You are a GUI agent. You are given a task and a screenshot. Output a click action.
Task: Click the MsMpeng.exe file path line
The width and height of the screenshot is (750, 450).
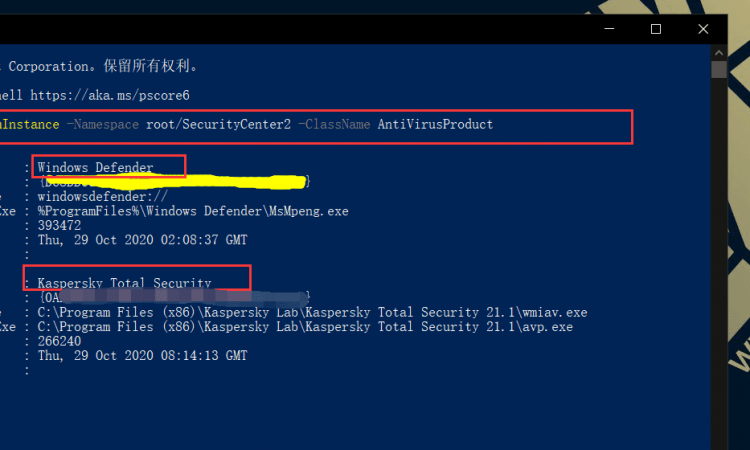tap(193, 211)
